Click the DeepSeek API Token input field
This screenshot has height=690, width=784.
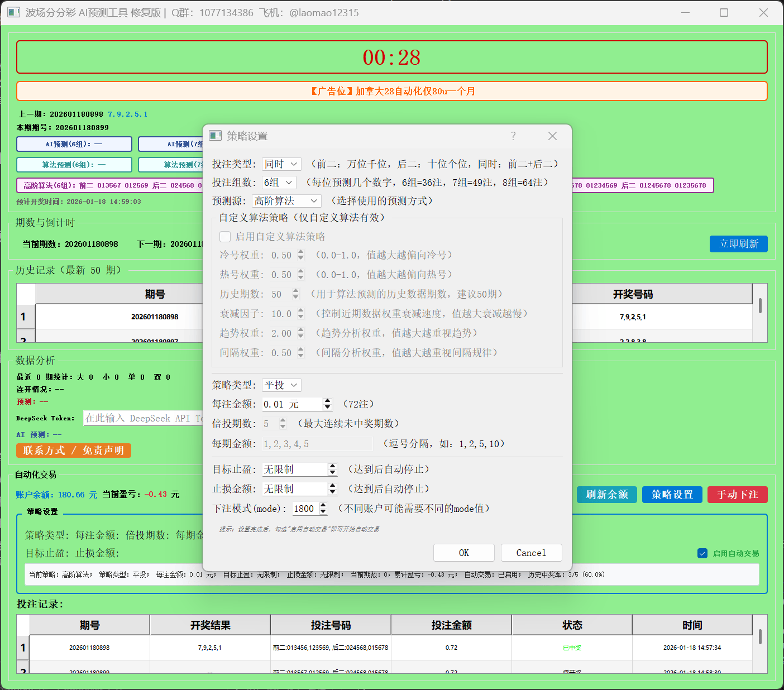(143, 418)
